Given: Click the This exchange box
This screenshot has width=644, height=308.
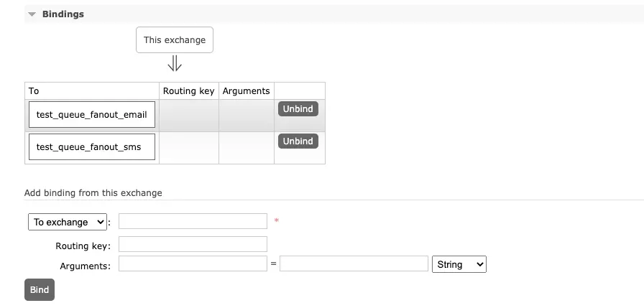Looking at the screenshot, I should point(175,40).
